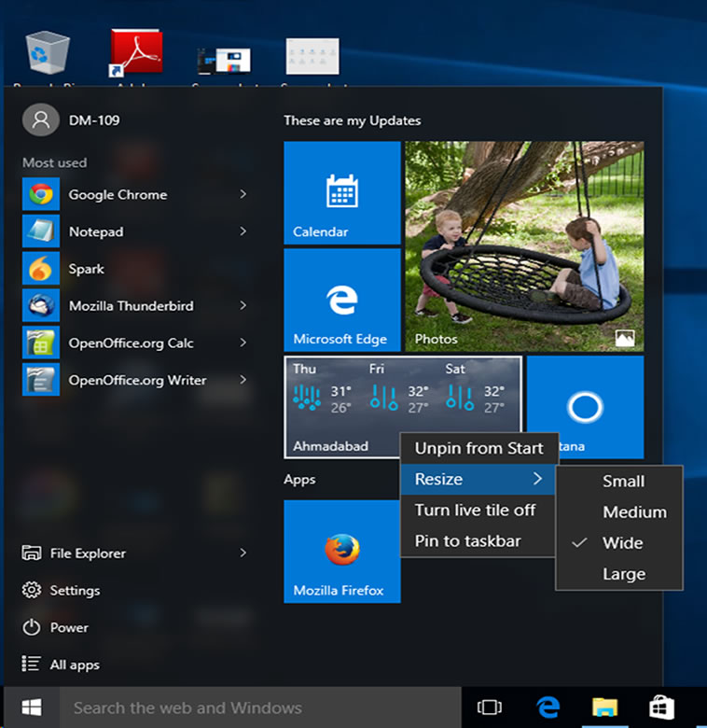Screen dimensions: 707x728
Task: Open the Resize submenu entry
Action: coord(478,479)
